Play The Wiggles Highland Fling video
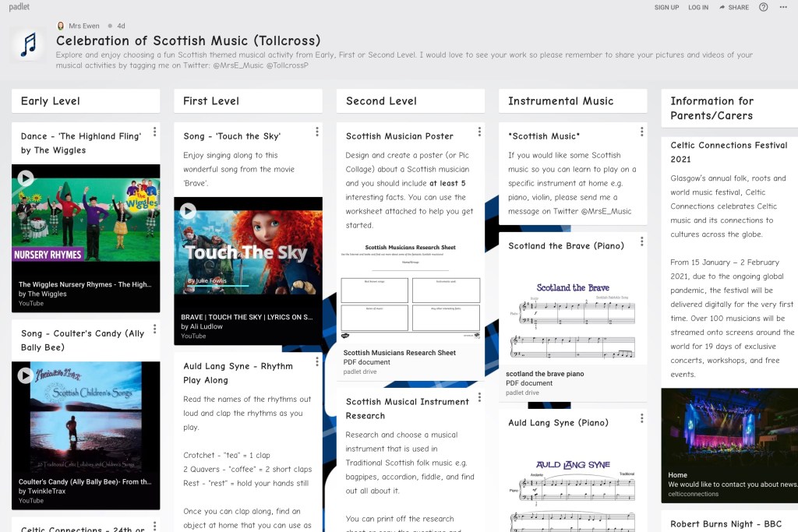Viewport: 798px width, 532px height. 26,178
